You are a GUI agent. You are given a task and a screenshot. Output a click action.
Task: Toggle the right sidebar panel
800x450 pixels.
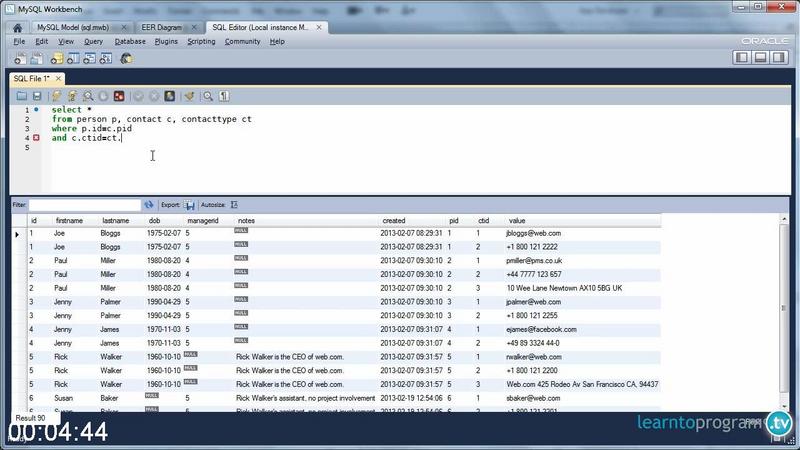point(779,58)
